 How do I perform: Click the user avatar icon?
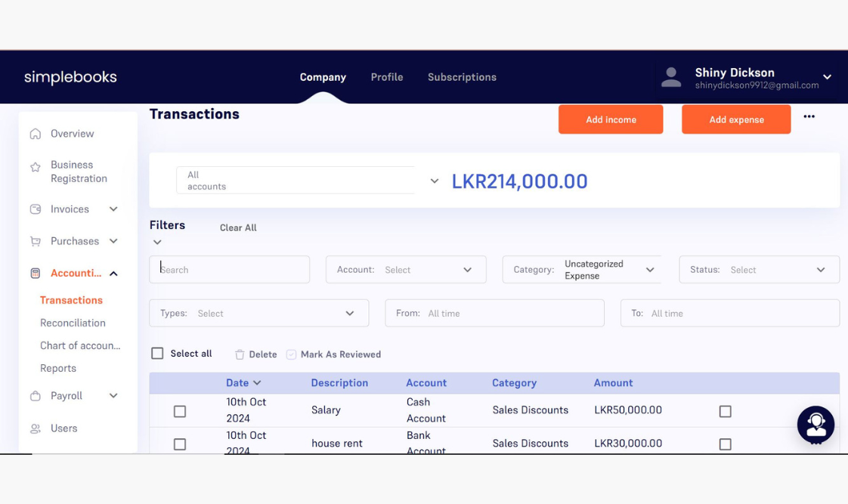(671, 77)
